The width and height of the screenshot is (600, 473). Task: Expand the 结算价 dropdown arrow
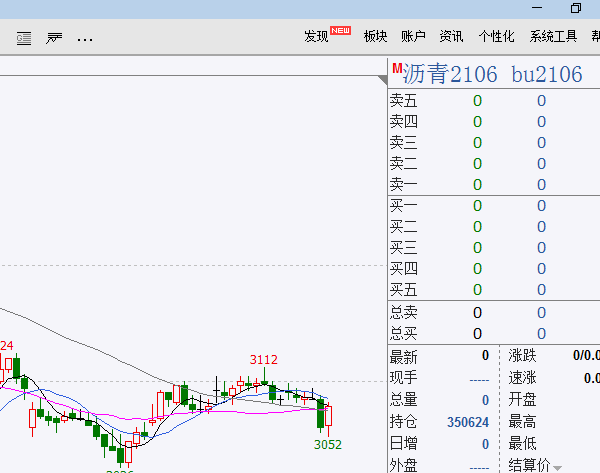click(557, 467)
